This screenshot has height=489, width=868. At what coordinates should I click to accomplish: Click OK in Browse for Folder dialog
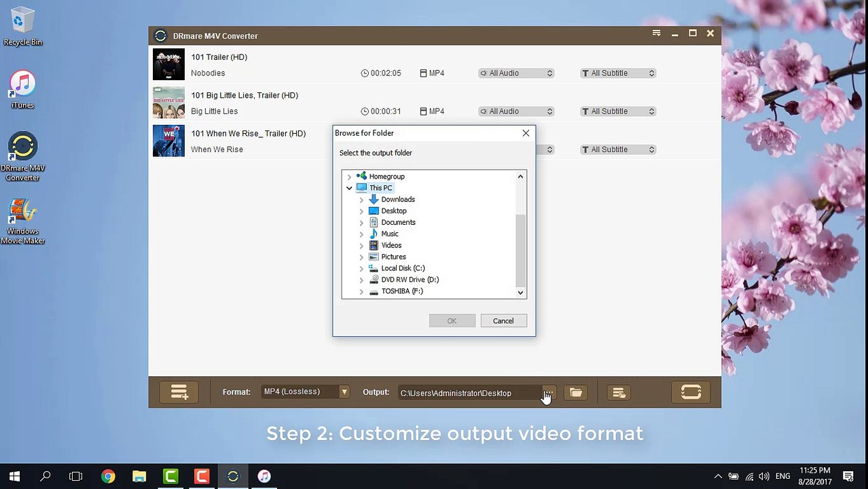pos(452,321)
